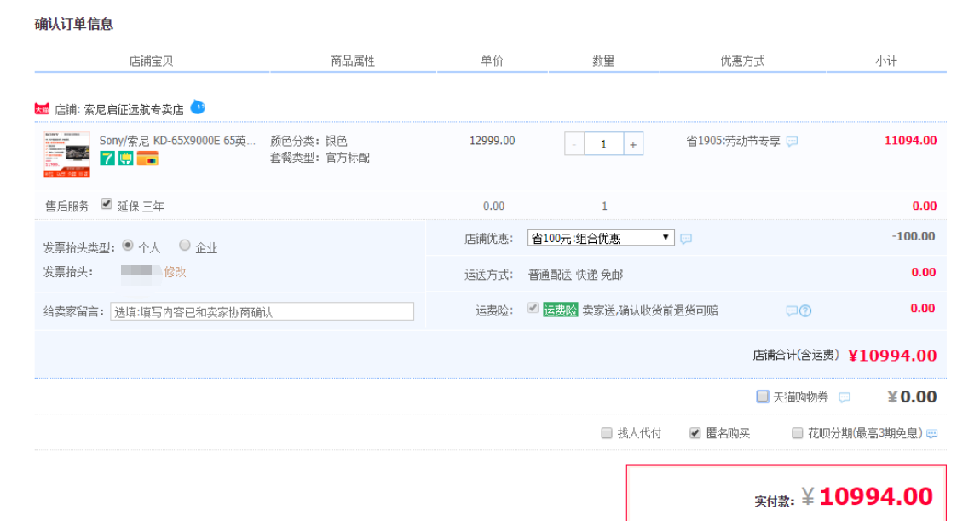
Task: Click the 售后服务 label
Action: [66, 206]
